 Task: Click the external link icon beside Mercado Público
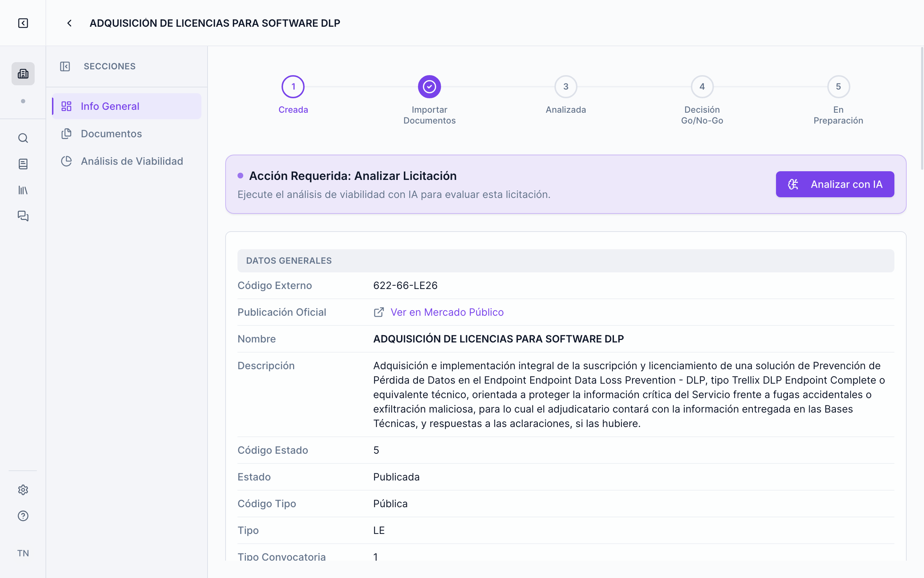click(x=378, y=312)
